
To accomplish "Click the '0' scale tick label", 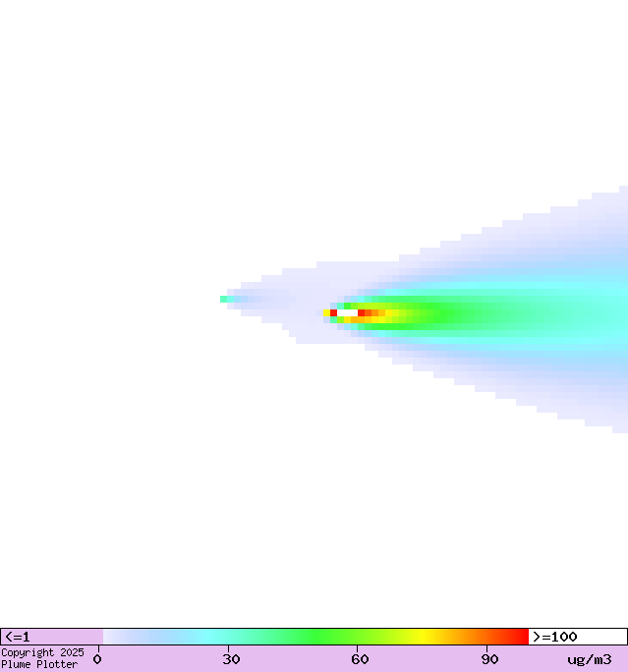I will (97, 659).
